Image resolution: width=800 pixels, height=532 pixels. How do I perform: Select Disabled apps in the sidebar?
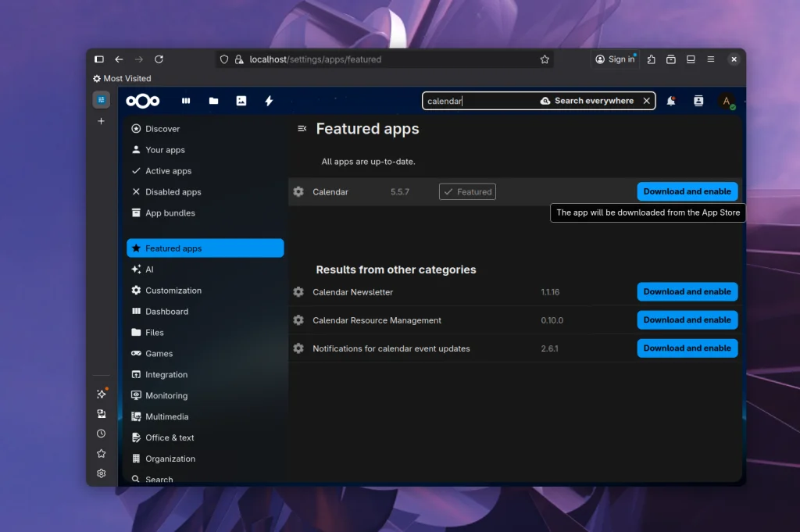coord(173,192)
